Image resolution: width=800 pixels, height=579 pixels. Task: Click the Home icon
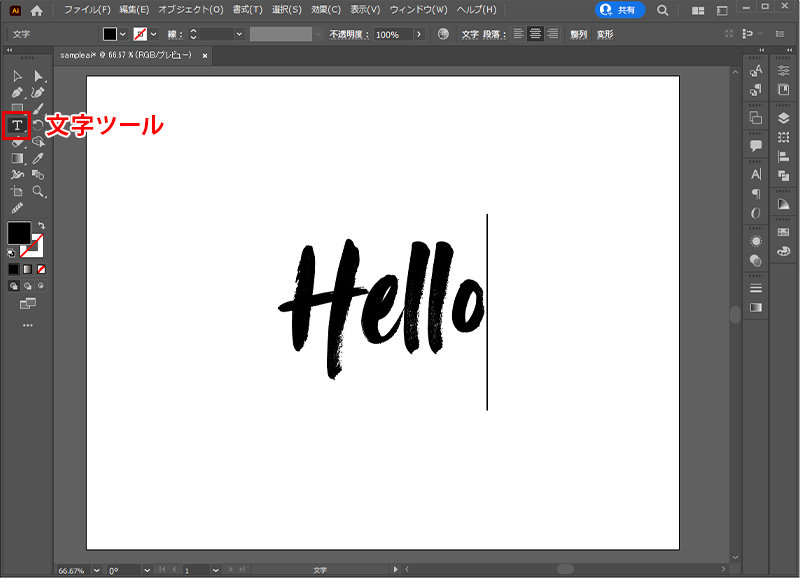(x=37, y=10)
